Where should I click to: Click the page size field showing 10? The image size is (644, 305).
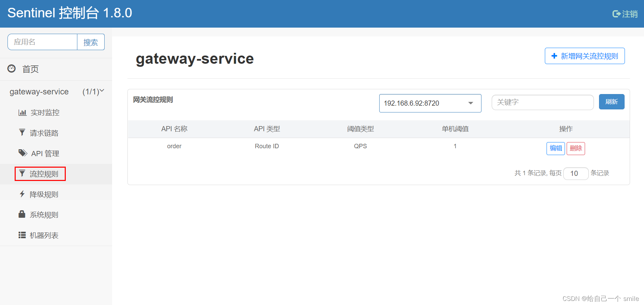576,173
